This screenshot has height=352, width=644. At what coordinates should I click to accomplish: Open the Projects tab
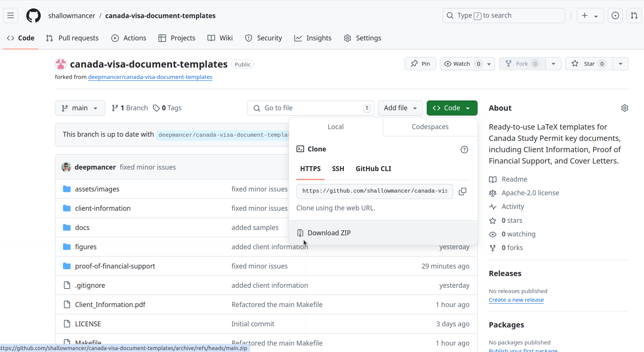(x=177, y=38)
